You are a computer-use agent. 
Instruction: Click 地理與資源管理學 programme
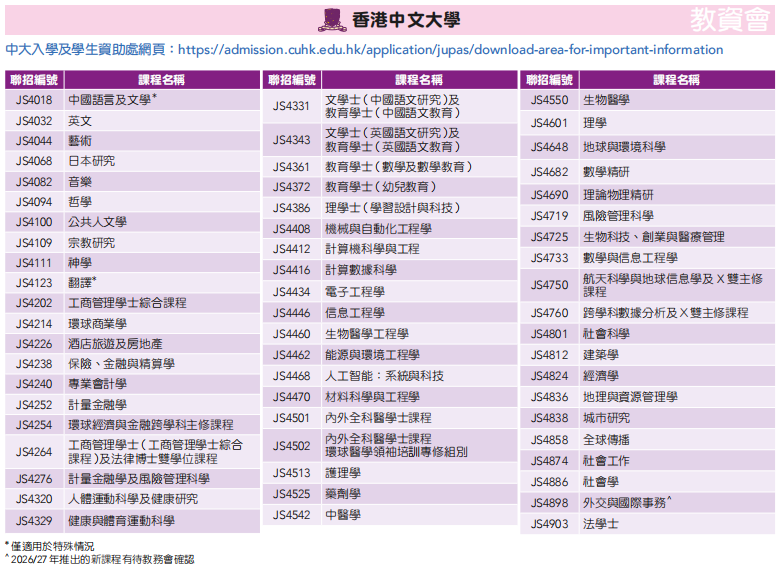(x=631, y=397)
